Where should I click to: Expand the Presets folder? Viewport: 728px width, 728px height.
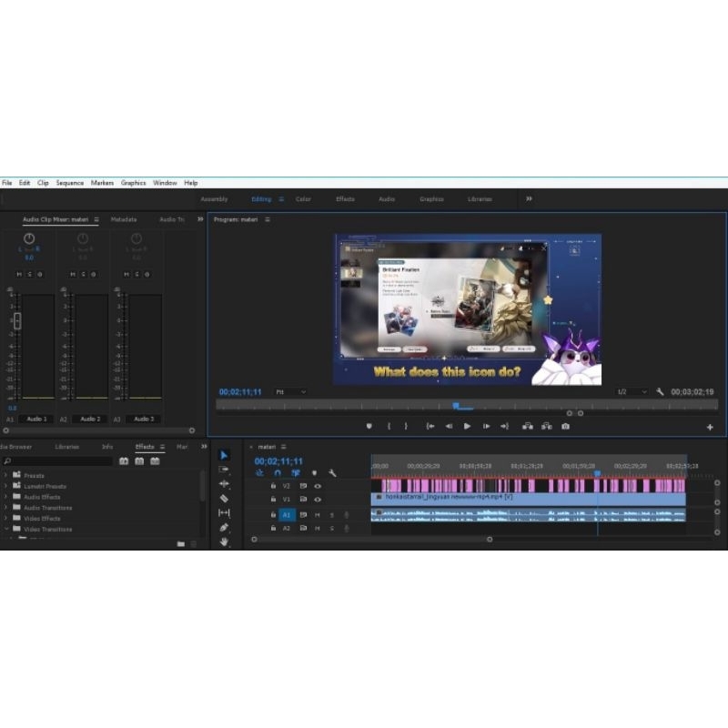click(6, 475)
